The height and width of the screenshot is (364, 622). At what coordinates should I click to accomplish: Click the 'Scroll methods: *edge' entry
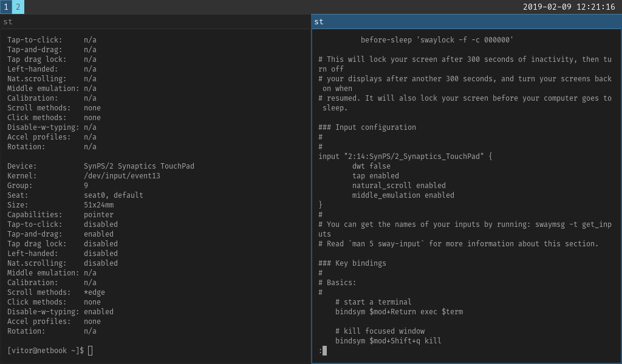point(55,292)
